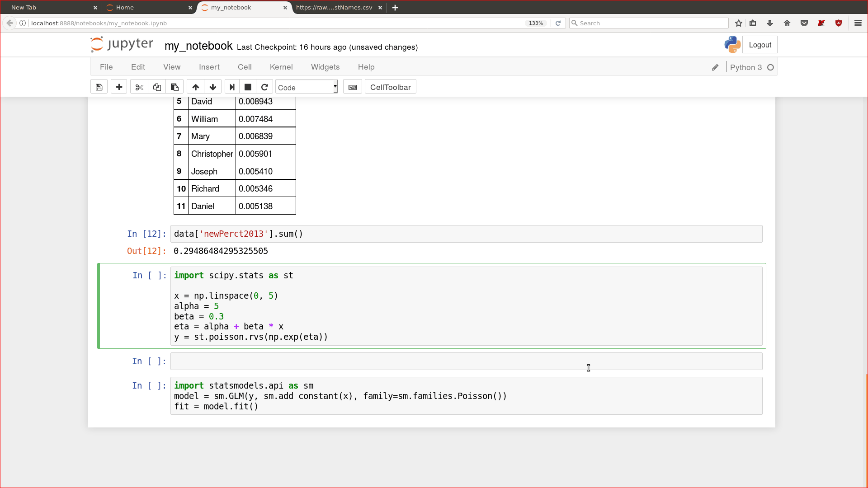The image size is (868, 488).
Task: Show site information icon in URL bar
Action: [x=23, y=23]
